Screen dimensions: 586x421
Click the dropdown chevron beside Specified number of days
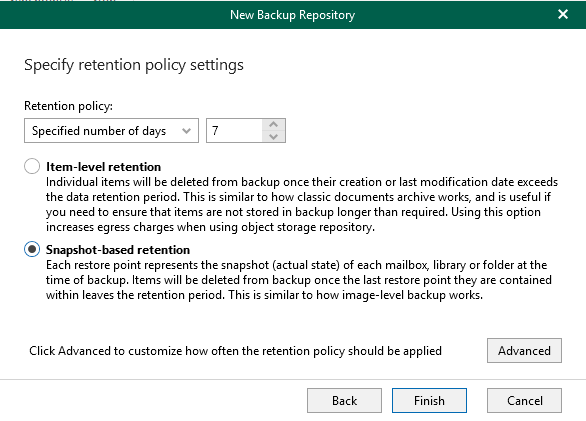(x=186, y=131)
